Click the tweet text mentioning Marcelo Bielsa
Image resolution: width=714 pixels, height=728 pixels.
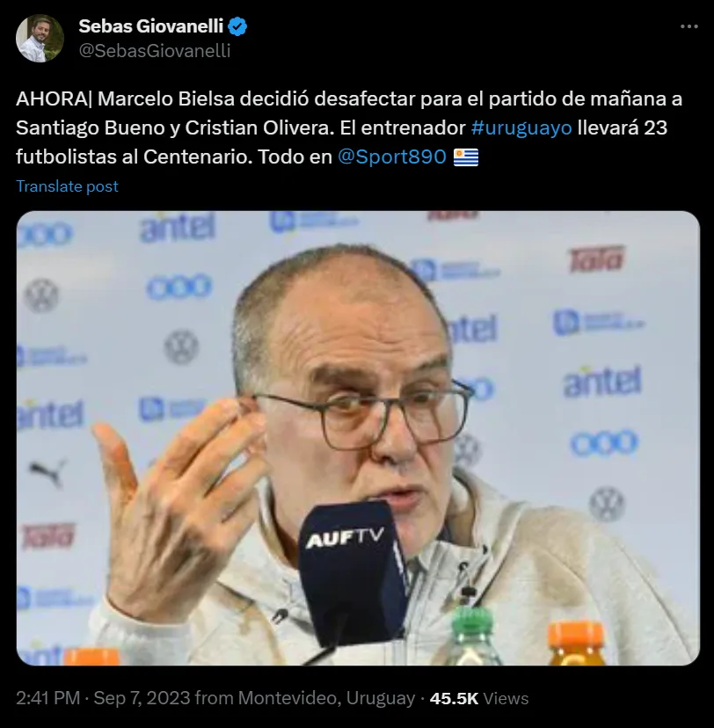(x=349, y=127)
